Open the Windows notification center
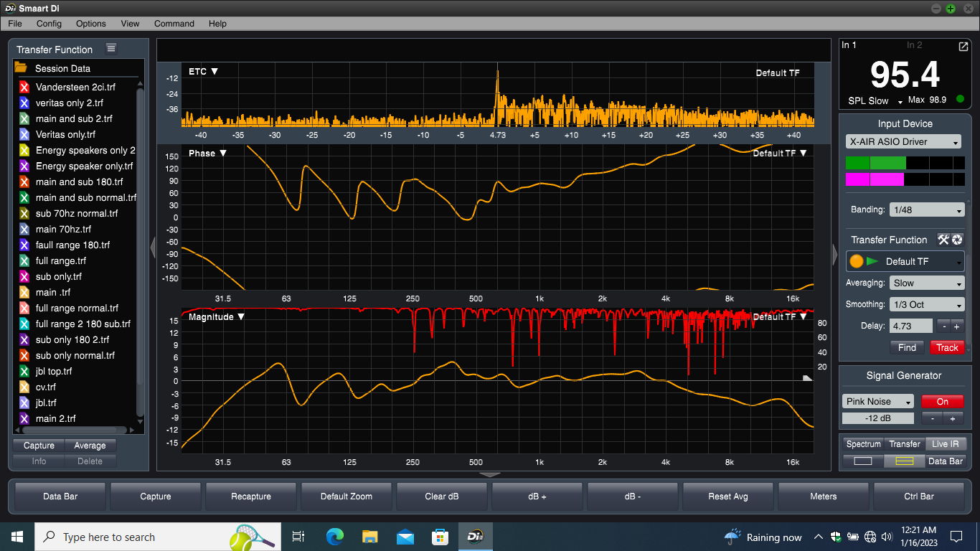The height and width of the screenshot is (551, 980). (956, 537)
